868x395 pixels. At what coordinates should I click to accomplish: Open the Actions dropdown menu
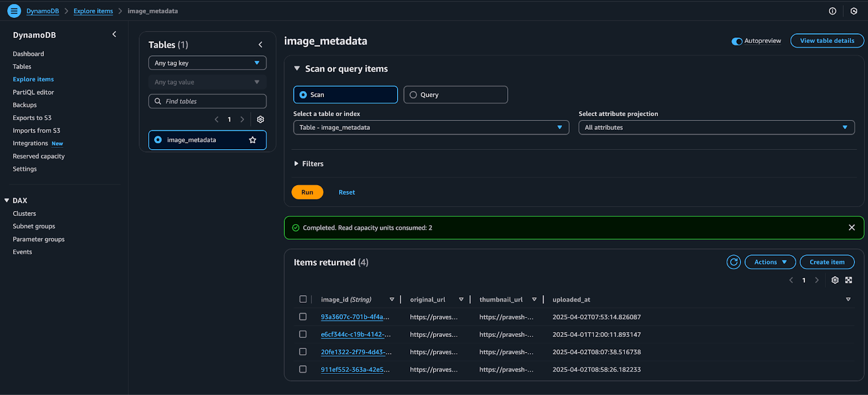770,262
